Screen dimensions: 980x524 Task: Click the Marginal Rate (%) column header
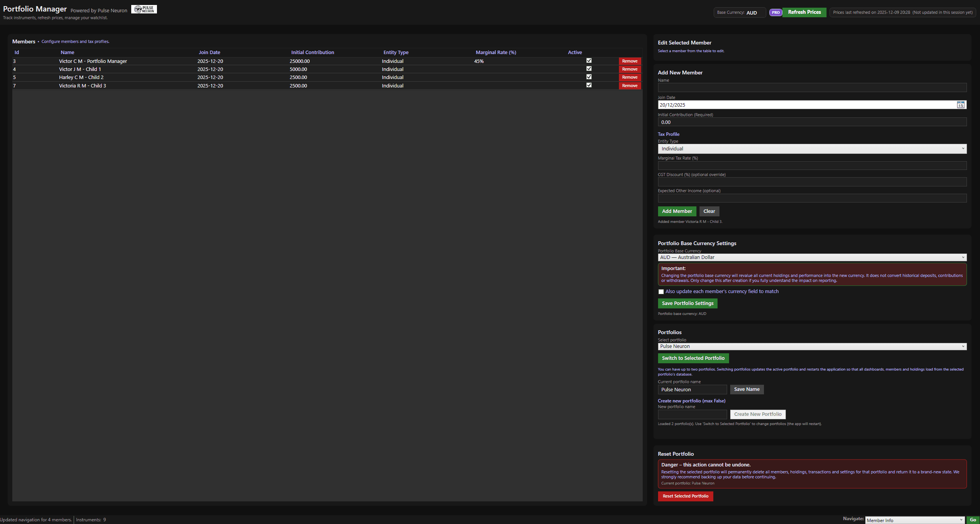coord(495,53)
